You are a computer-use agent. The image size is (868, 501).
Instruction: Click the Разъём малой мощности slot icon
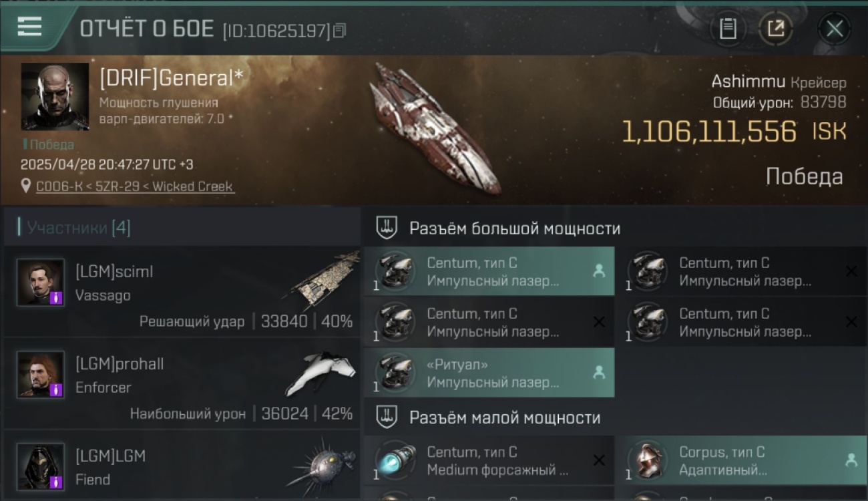coord(387,417)
